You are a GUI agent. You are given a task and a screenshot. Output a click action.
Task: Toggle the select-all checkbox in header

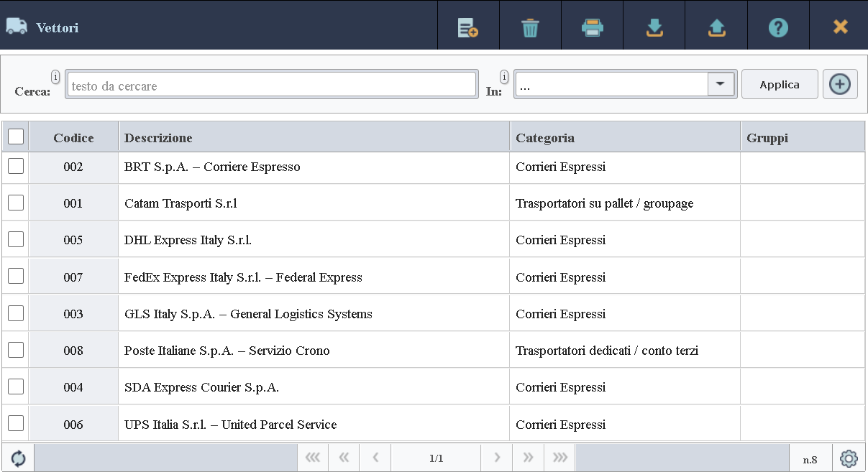pyautogui.click(x=16, y=136)
